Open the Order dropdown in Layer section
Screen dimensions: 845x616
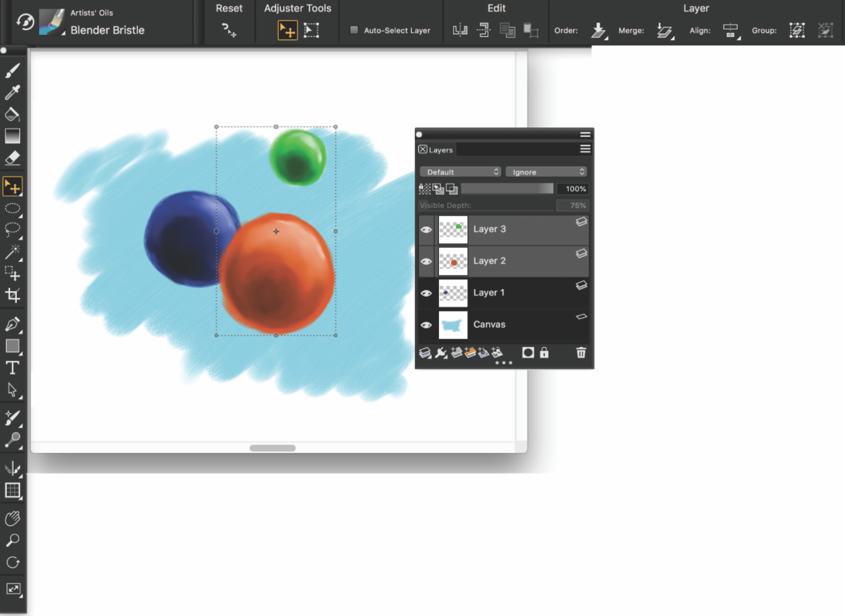click(x=599, y=30)
